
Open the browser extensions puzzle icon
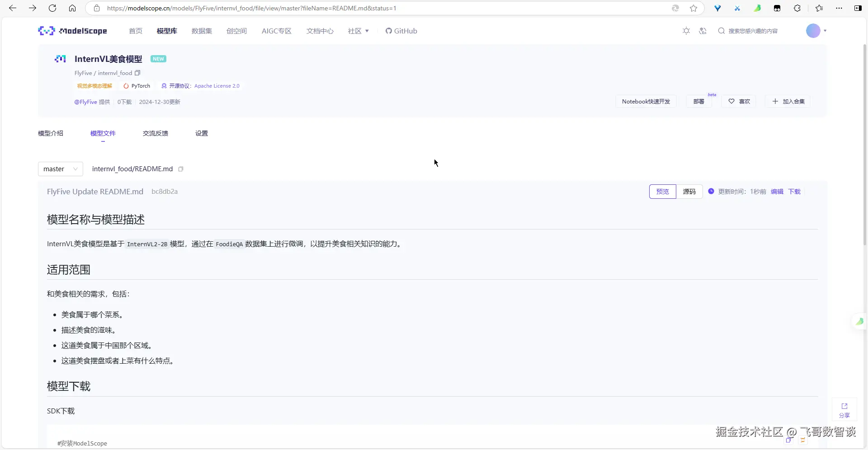click(797, 8)
